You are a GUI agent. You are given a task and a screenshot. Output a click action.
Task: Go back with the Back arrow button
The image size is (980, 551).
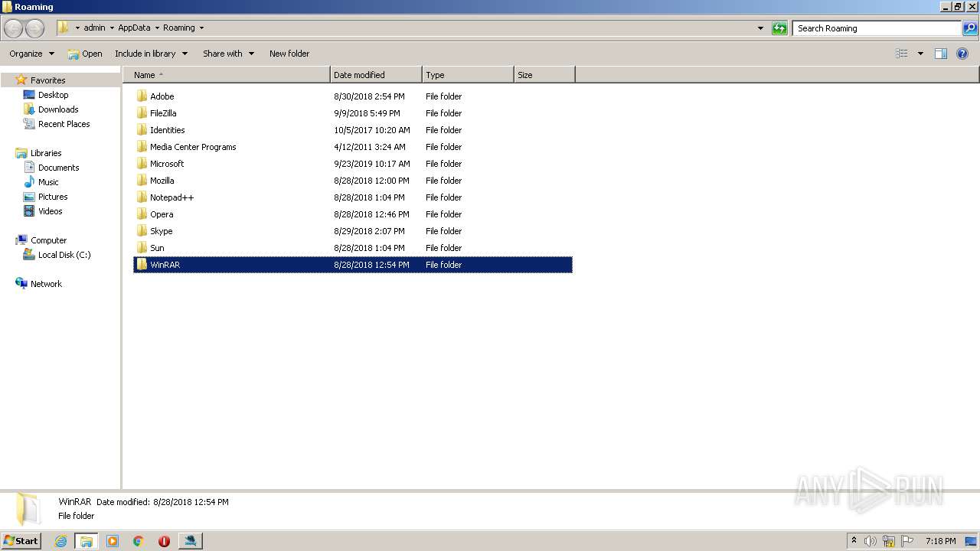pyautogui.click(x=14, y=28)
